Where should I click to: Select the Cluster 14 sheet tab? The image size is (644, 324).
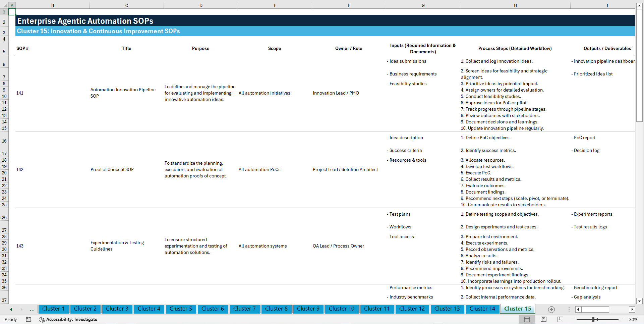coord(482,309)
